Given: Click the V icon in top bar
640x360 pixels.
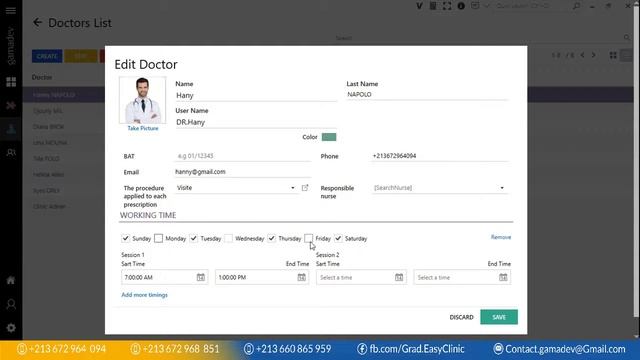Looking at the screenshot, I should tap(419, 6).
